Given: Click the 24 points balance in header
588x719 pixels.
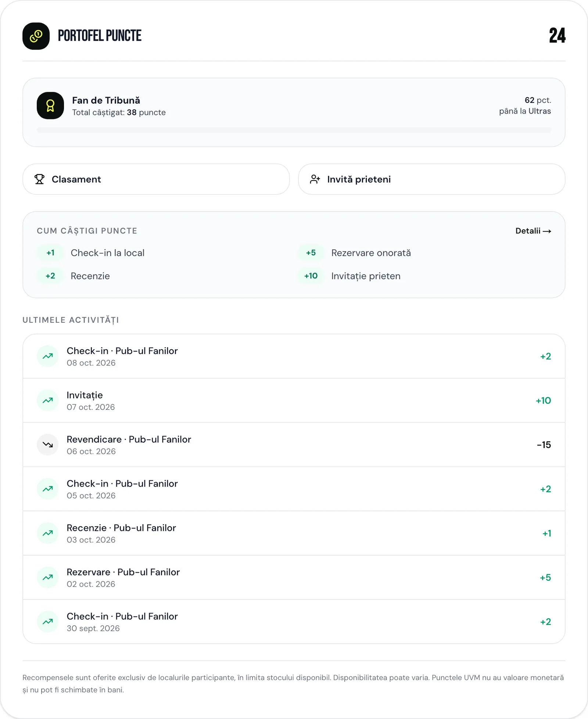Looking at the screenshot, I should [x=557, y=36].
